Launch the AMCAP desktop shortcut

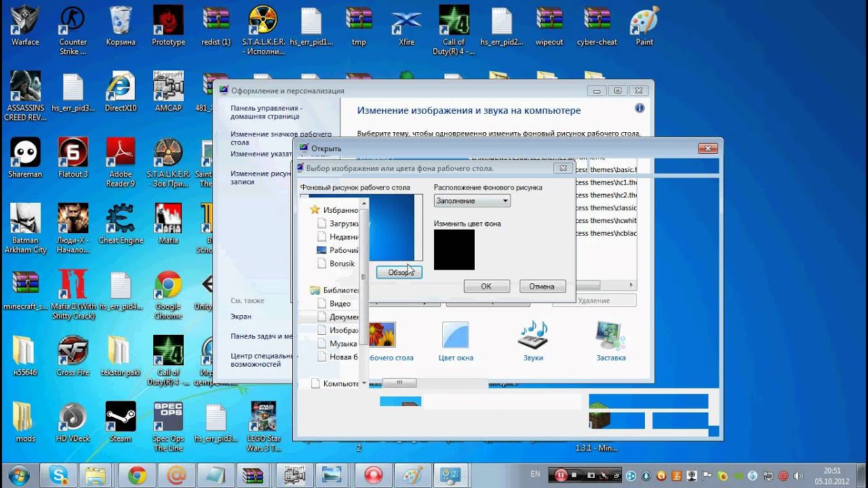(x=168, y=91)
